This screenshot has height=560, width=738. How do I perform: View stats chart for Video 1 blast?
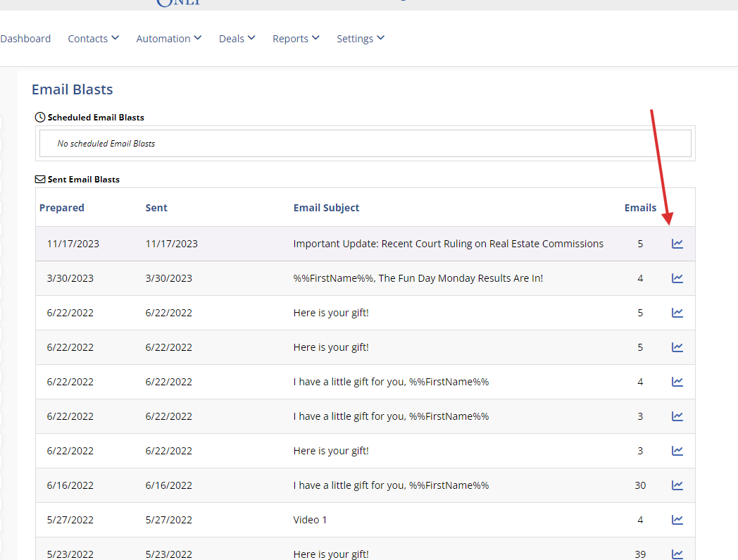tap(677, 519)
